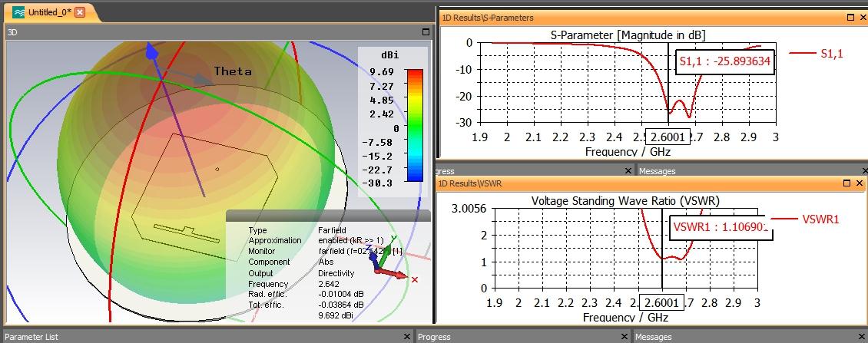Click the S1,1 legend entry

pos(816,53)
